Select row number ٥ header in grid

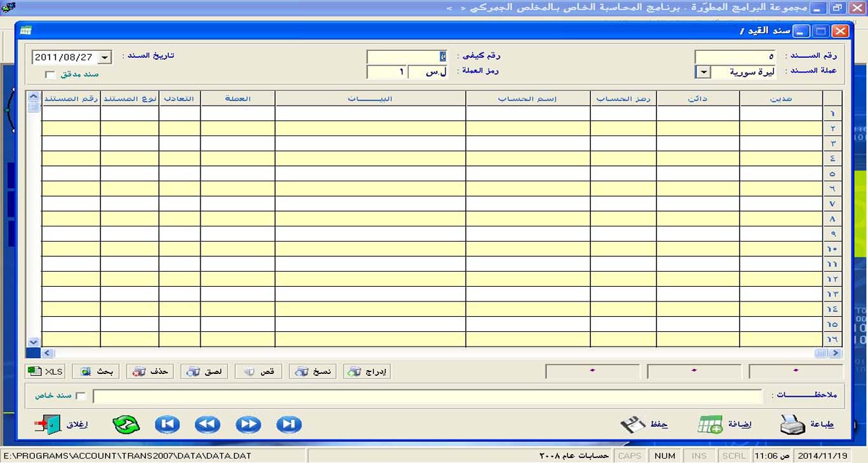pos(832,174)
